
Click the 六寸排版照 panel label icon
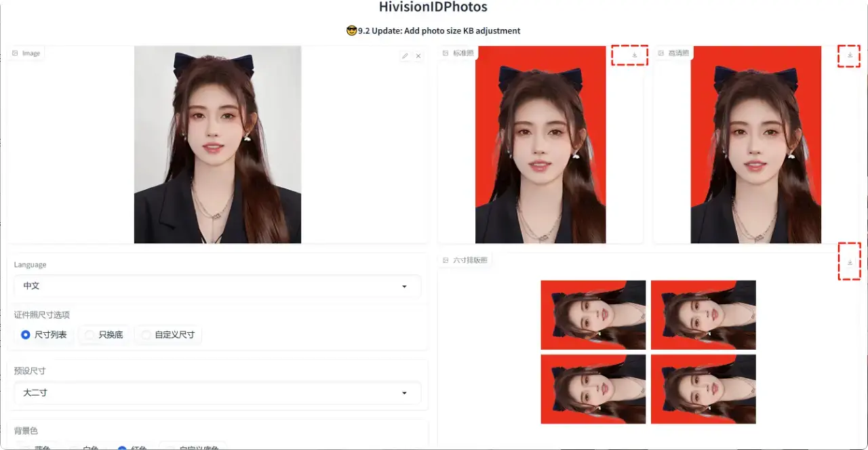tap(446, 260)
